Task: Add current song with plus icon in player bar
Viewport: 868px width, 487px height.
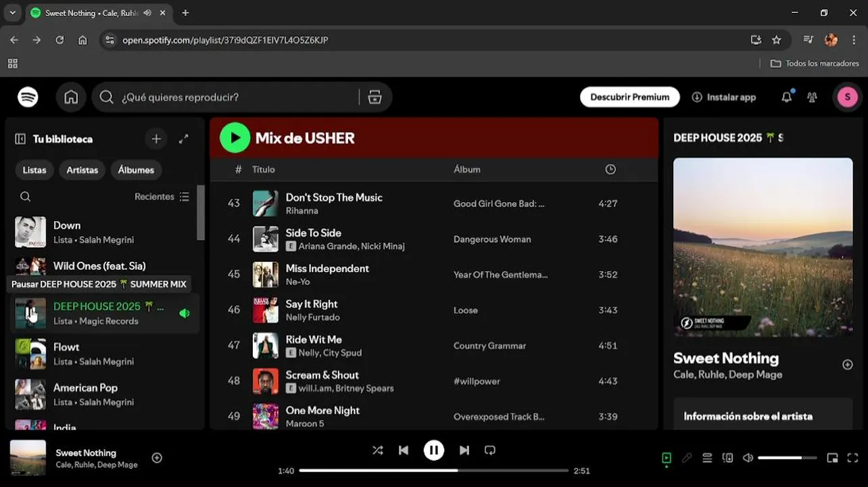Action: coord(157,458)
